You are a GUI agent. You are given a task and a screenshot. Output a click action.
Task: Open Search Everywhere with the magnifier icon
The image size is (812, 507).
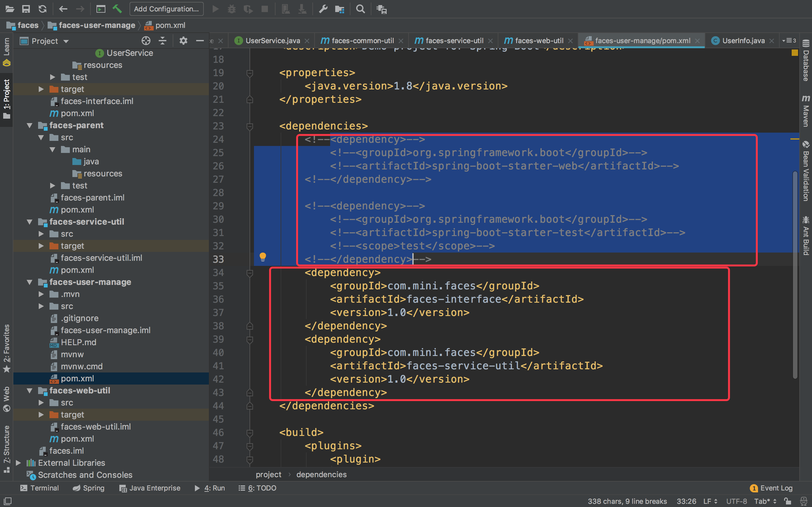[x=361, y=9]
